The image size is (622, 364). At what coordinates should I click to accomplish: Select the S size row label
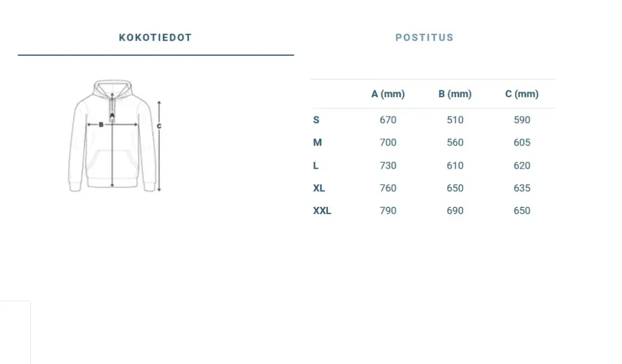point(316,120)
